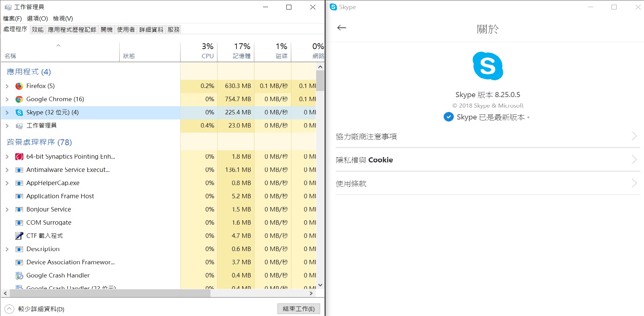Screen dimensions: 644x316
Task: Switch to the 服務 tab
Action: pos(174,29)
